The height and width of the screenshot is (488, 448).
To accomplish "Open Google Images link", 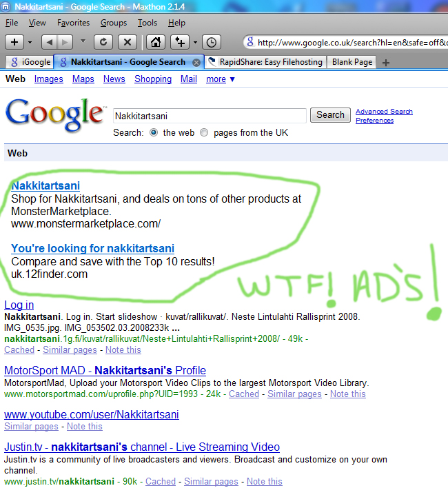I will [48, 79].
